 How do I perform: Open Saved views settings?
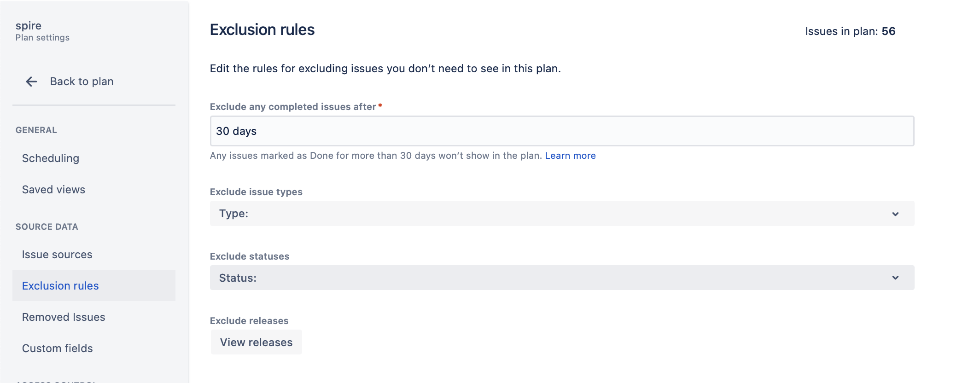[53, 190]
